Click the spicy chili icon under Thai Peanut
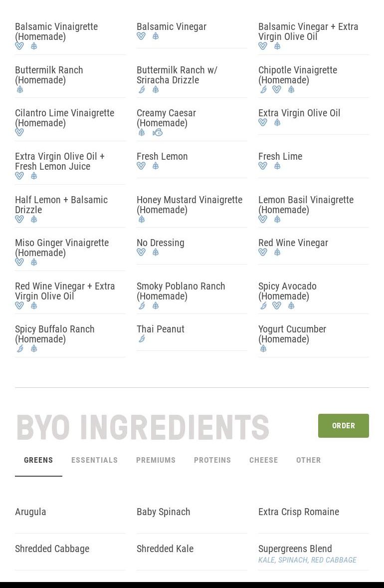 [142, 339]
